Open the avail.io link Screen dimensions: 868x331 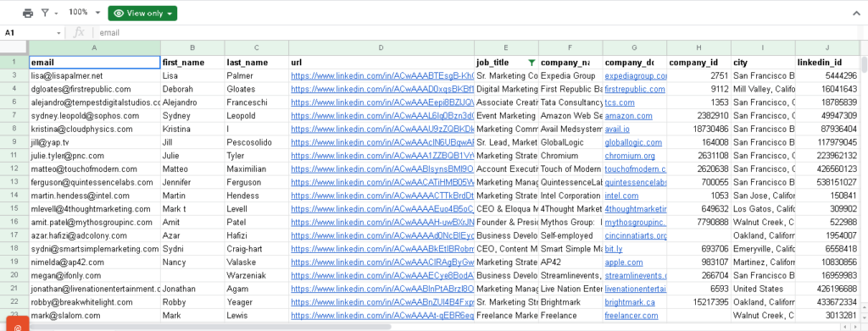click(617, 129)
